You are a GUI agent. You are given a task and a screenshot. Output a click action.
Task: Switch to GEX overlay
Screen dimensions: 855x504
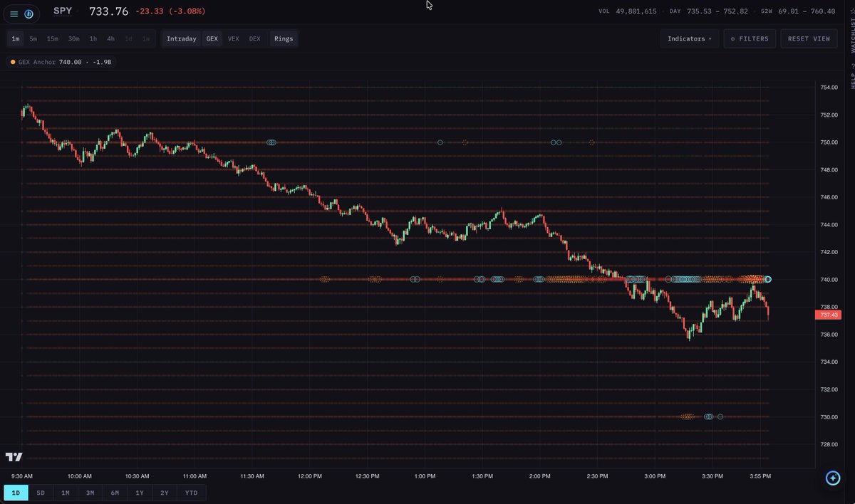(x=212, y=39)
